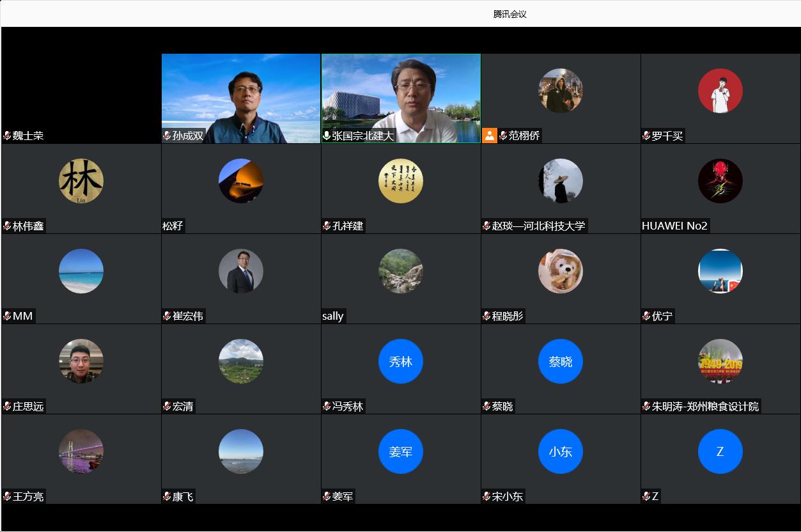Click 崔宏伟's suit portrait avatar

point(241,271)
